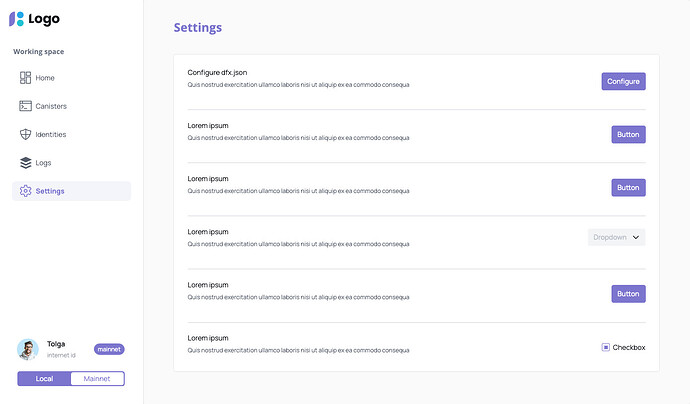690x404 pixels.
Task: Switch network toggle to Mainnet
Action: coord(97,378)
